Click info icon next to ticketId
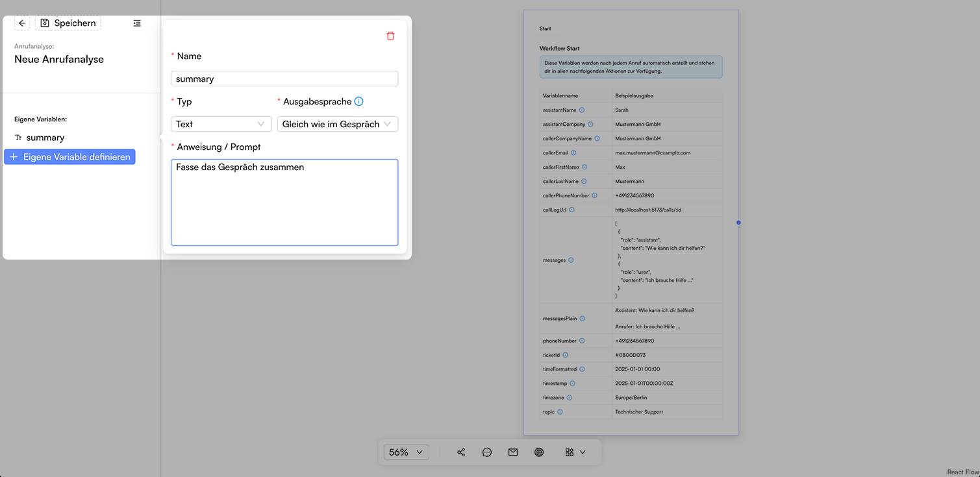980x477 pixels. tap(565, 355)
